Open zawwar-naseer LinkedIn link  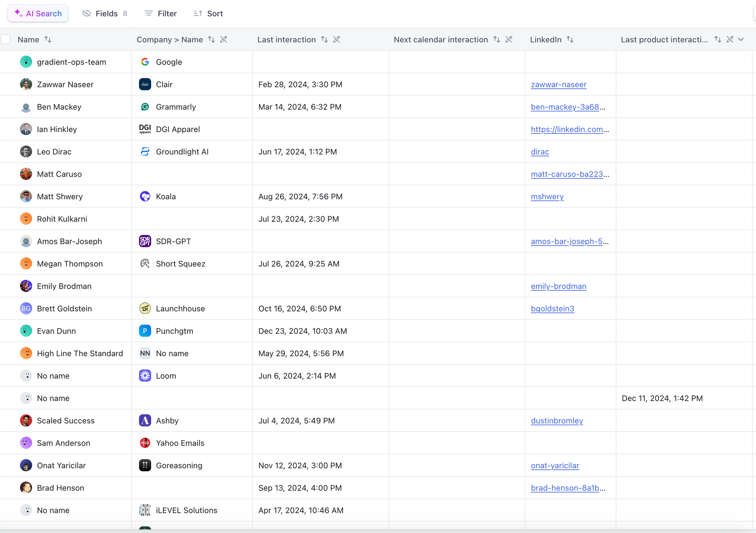coord(558,85)
